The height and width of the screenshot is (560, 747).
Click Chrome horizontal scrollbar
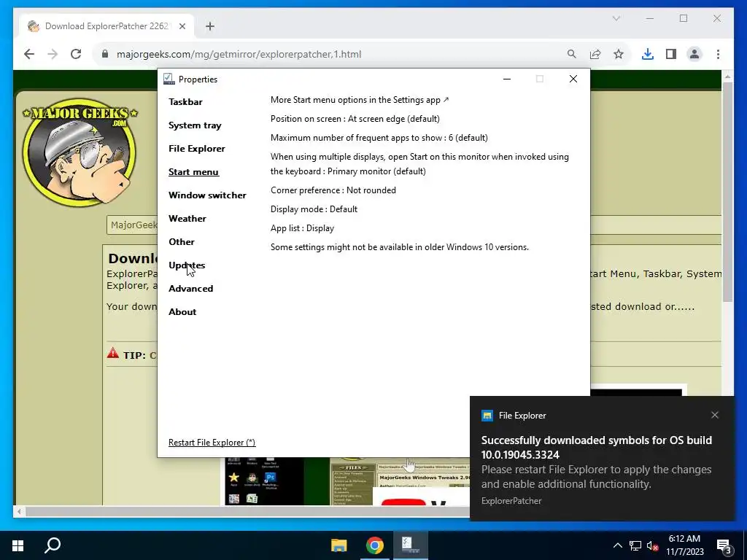tap(248, 511)
